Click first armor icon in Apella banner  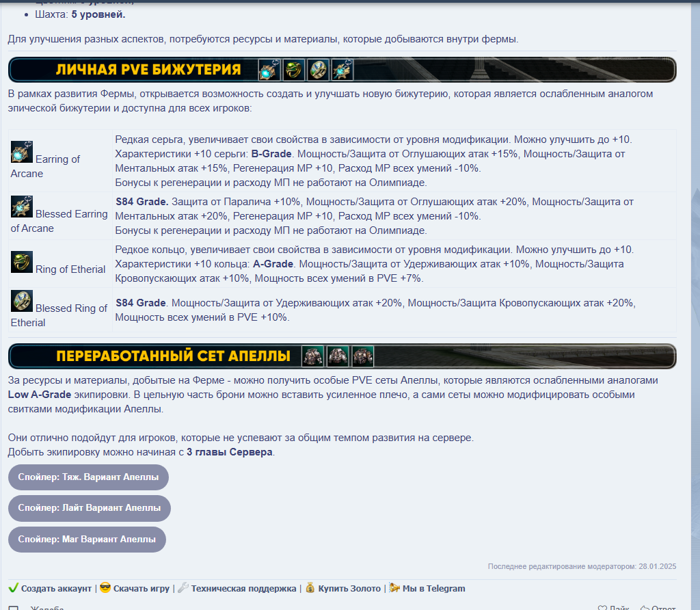(313, 356)
